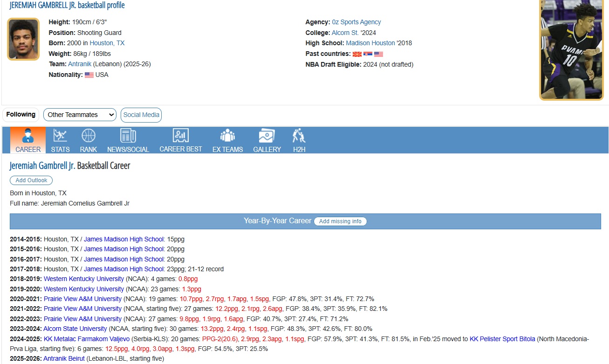Open the KK Metalac Farmakom Valjevo link
The width and height of the screenshot is (609, 364).
tap(87, 339)
